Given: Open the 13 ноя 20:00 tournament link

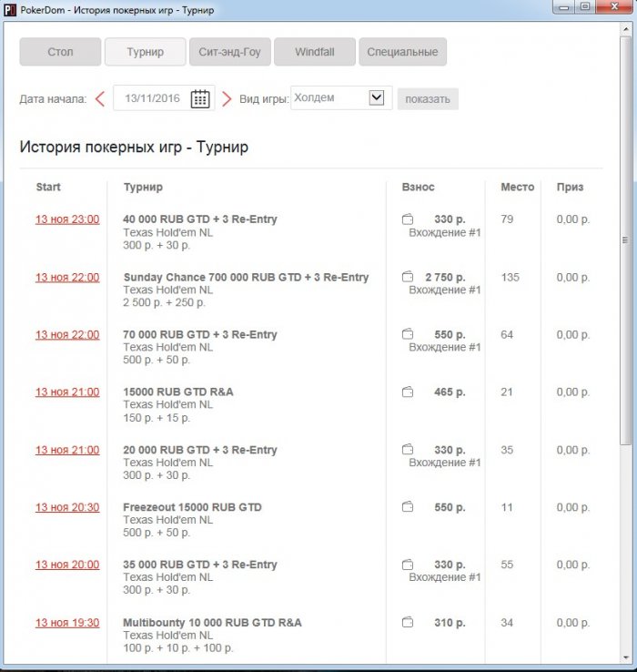Looking at the screenshot, I should (x=67, y=565).
